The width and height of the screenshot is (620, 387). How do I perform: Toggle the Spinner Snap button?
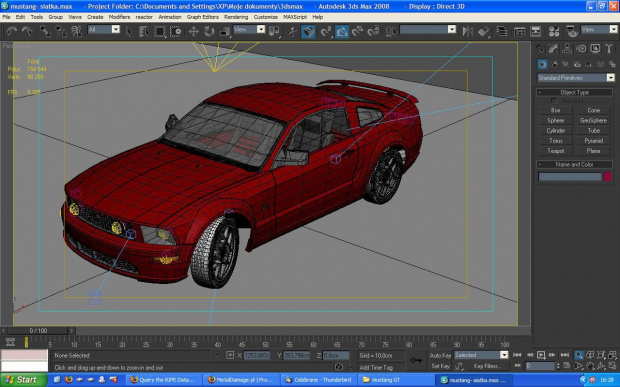tap(374, 31)
